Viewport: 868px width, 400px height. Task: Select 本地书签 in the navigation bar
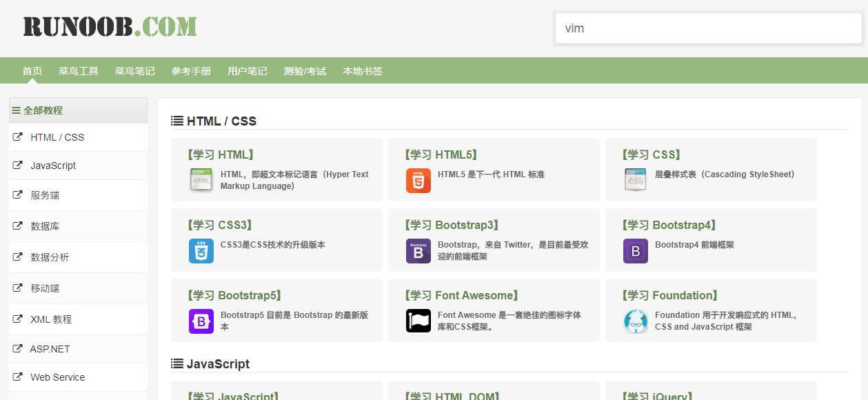(363, 71)
